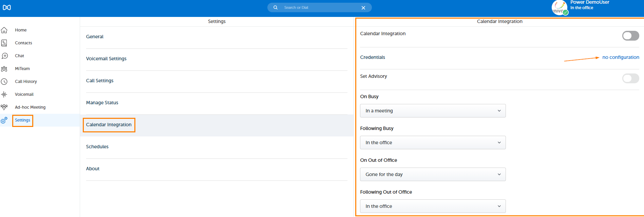
Task: Click into the Search or Dial field
Action: (319, 7)
